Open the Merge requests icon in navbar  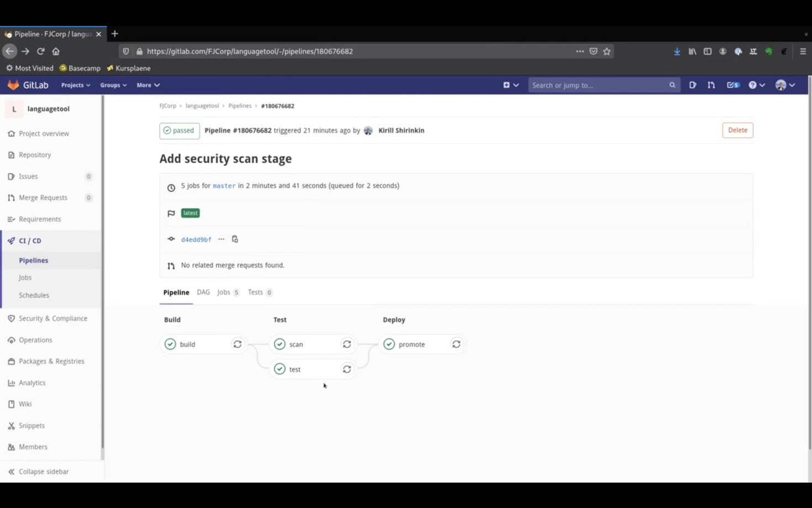(711, 85)
